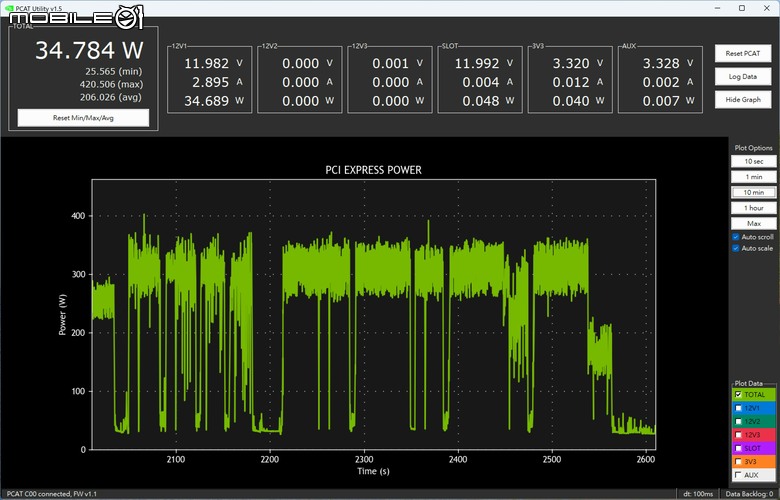Click the Reset PCAT button
The image size is (780, 500).
coord(743,53)
